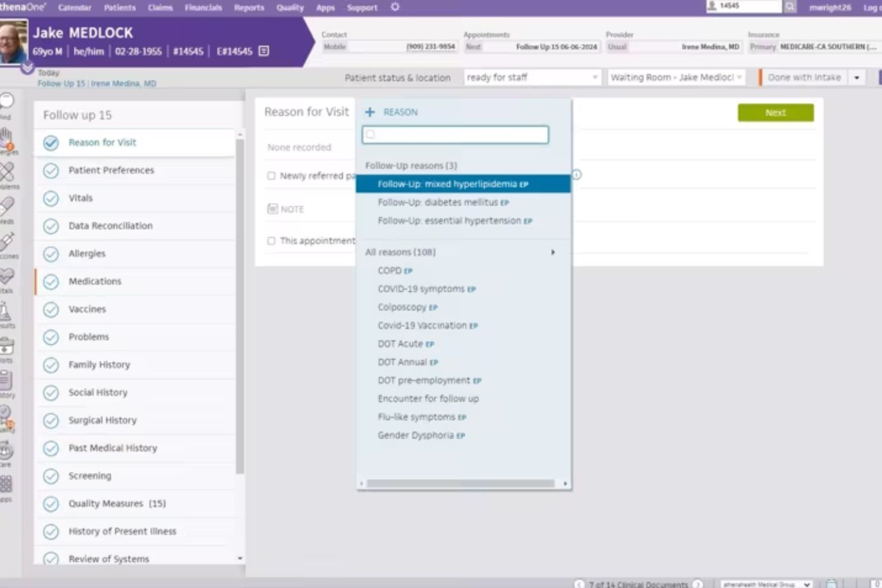
Task: Open History of Present Illness section
Action: [x=122, y=531]
